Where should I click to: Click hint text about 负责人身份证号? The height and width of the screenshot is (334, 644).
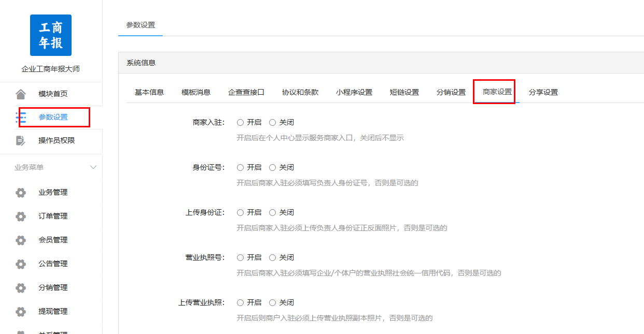pos(327,183)
